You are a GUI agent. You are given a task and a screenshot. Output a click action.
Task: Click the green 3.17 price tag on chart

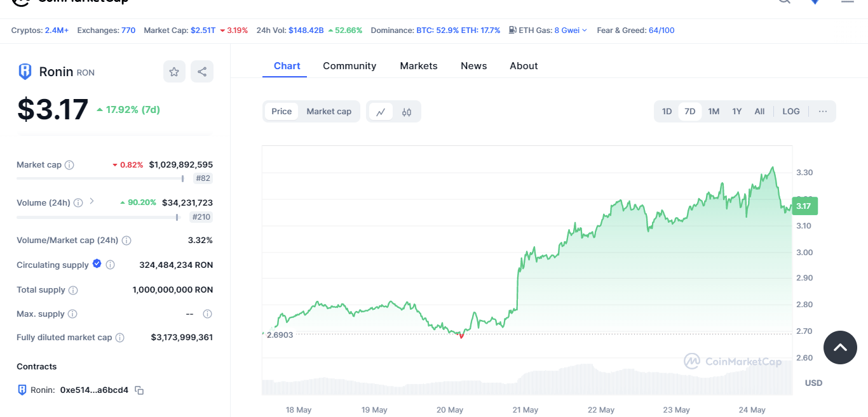[804, 206]
